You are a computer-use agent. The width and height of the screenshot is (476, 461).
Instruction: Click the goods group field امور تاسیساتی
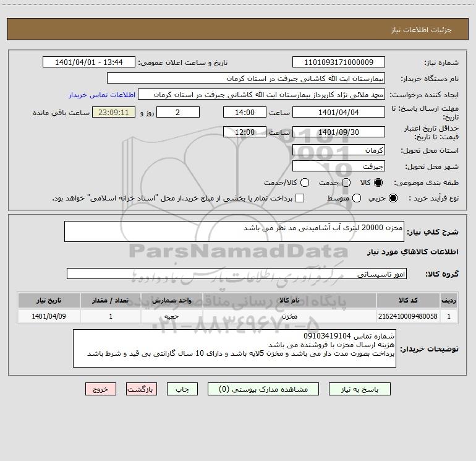pyautogui.click(x=237, y=274)
